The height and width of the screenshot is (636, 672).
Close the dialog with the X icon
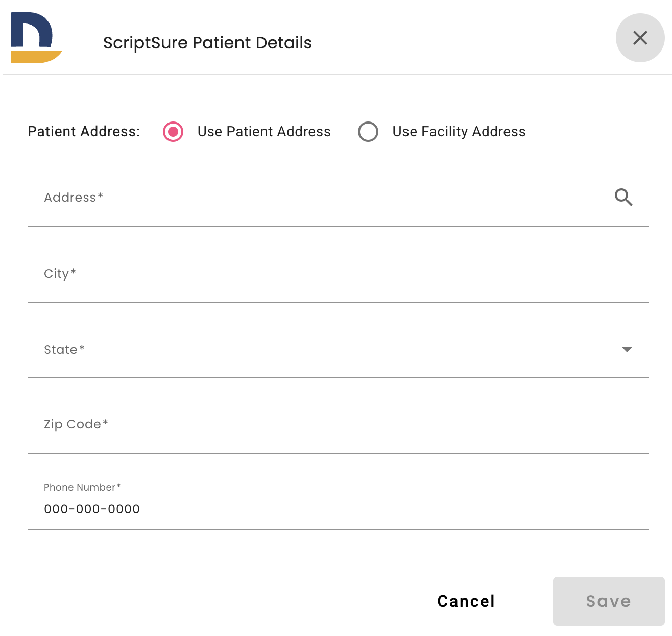640,38
